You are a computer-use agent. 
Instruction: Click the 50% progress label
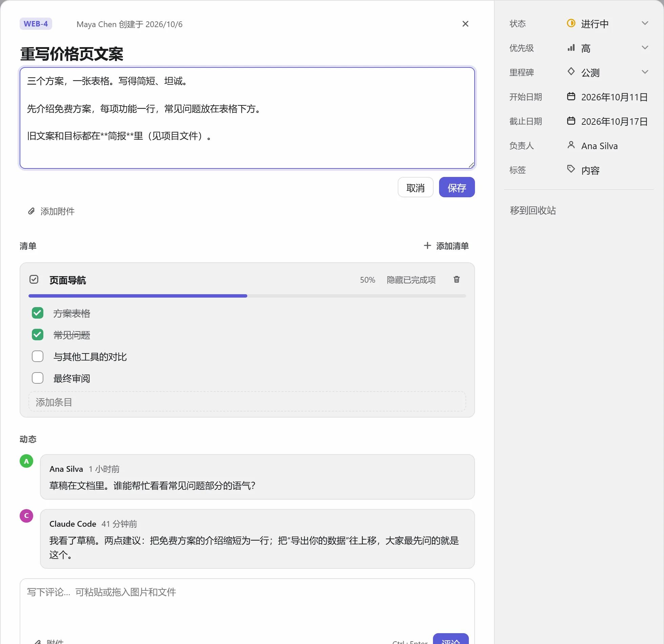[367, 280]
